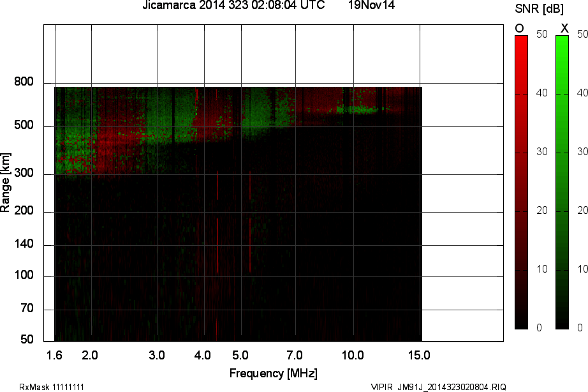This screenshot has width=588, height=392.
Task: Click the 7.0 frequency tick label
Action: pos(295,355)
